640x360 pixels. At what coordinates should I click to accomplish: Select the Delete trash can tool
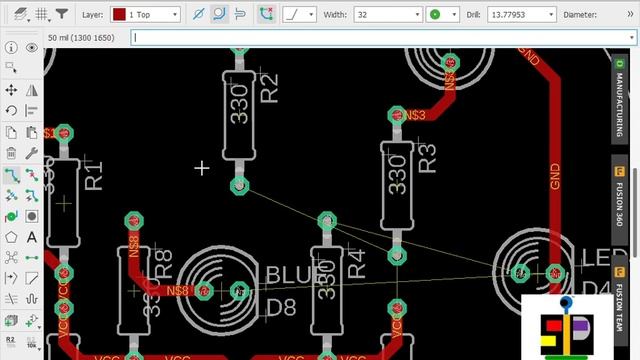tap(11, 153)
